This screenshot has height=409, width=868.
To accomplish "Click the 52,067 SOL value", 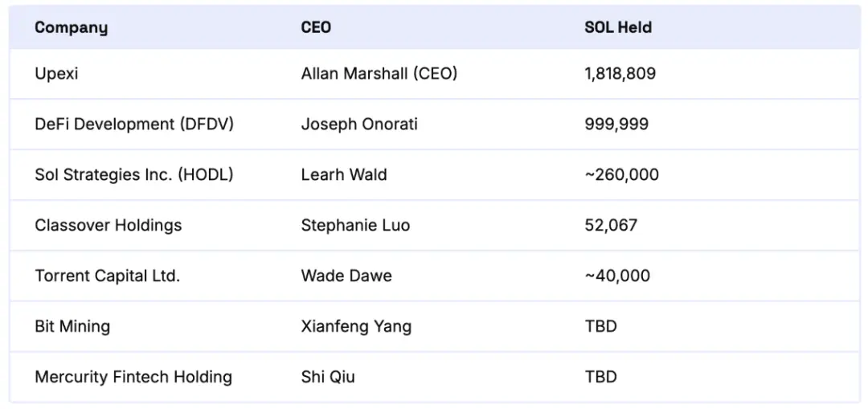I will click(x=611, y=225).
